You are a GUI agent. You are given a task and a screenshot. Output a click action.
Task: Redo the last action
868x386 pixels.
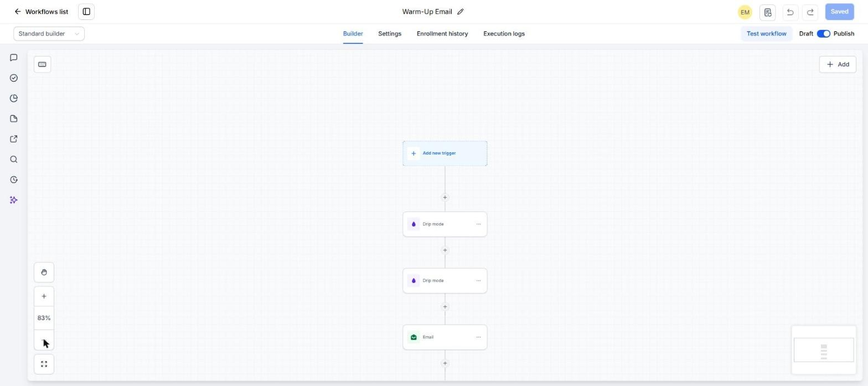click(810, 12)
